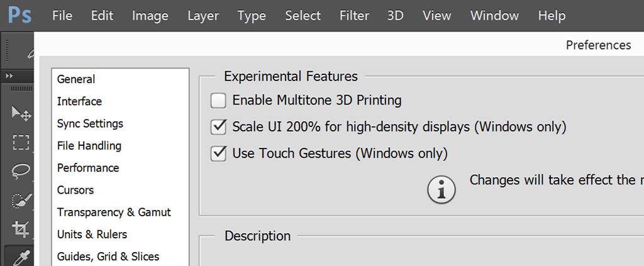
Task: Select the Move tool
Action: [21, 113]
